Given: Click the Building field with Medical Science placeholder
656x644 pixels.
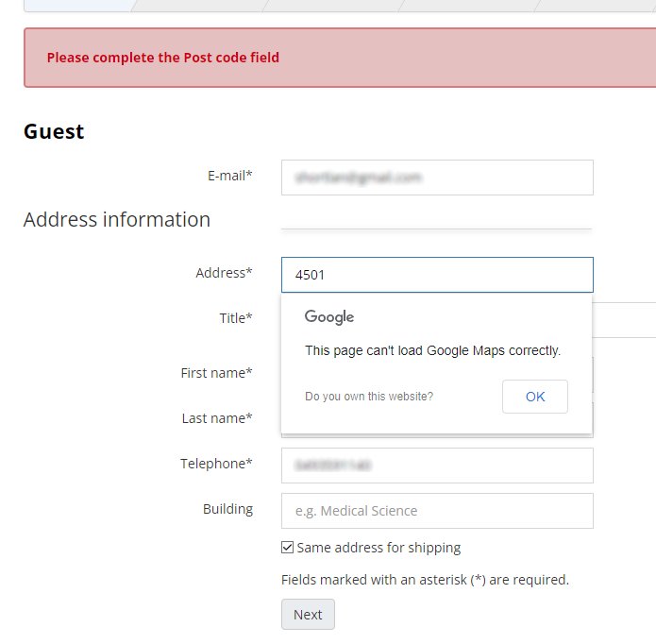Looking at the screenshot, I should point(437,511).
